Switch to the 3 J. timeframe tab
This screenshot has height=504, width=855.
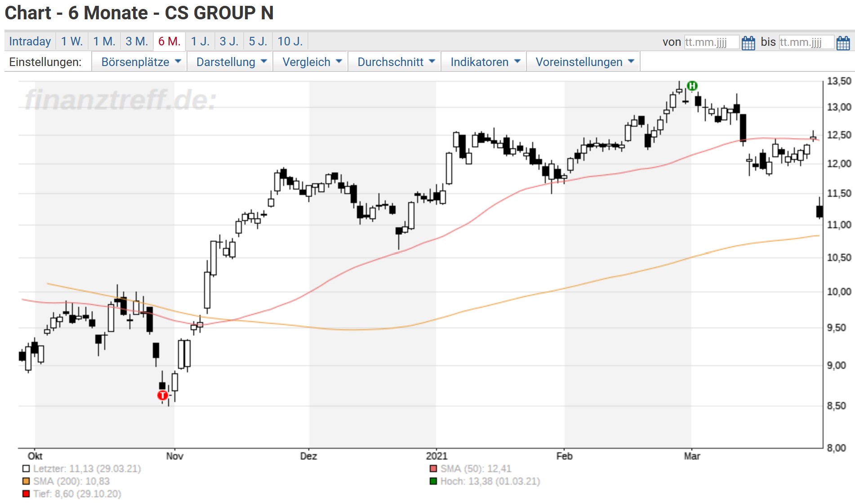click(x=229, y=41)
